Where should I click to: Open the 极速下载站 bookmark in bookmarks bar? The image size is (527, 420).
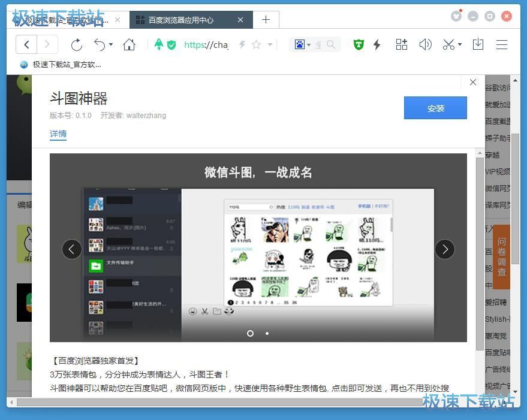point(61,65)
